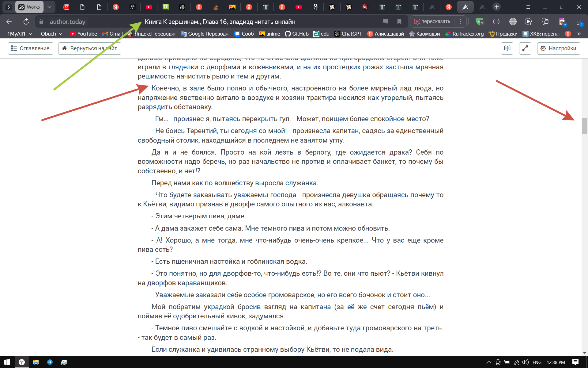Image resolution: width=588 pixels, height=368 pixels.
Task: Click the AdGuard shield extension icon
Action: (479, 21)
